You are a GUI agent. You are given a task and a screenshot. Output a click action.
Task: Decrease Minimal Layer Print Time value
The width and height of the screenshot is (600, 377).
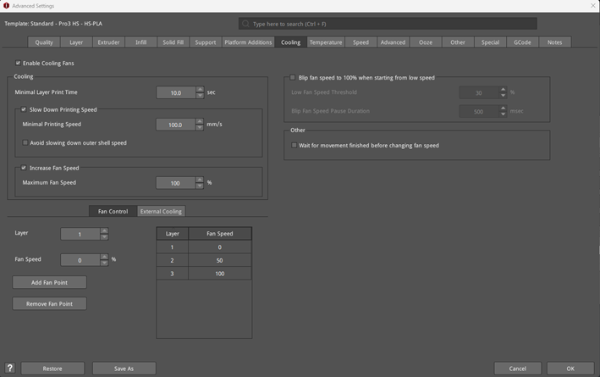point(200,95)
